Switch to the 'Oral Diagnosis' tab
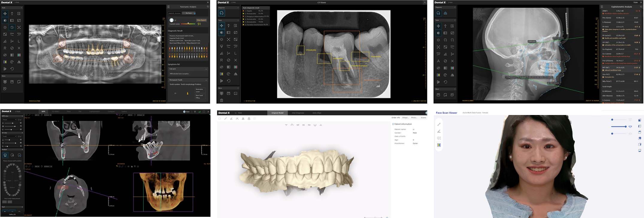This screenshot has width=644, height=218. point(298,113)
